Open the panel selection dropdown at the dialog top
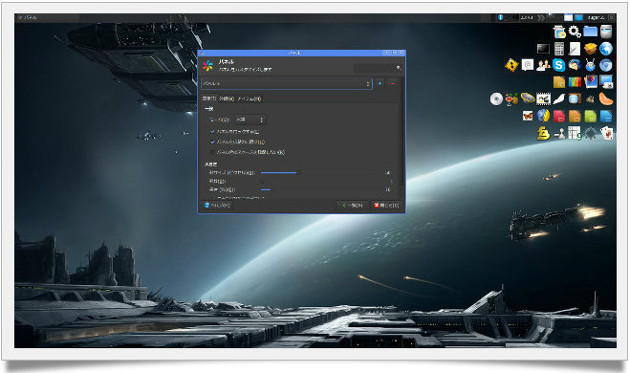This screenshot has width=630, height=373. tap(286, 84)
